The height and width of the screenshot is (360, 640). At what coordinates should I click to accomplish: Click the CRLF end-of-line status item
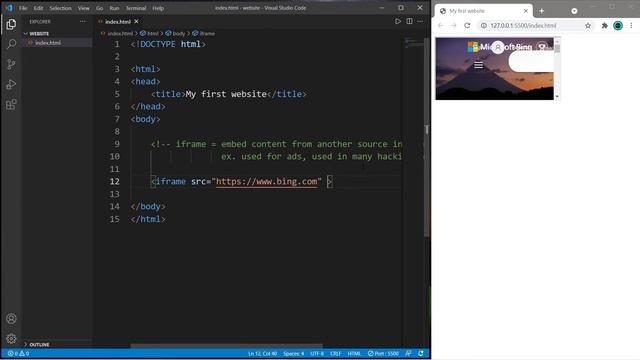coord(336,353)
